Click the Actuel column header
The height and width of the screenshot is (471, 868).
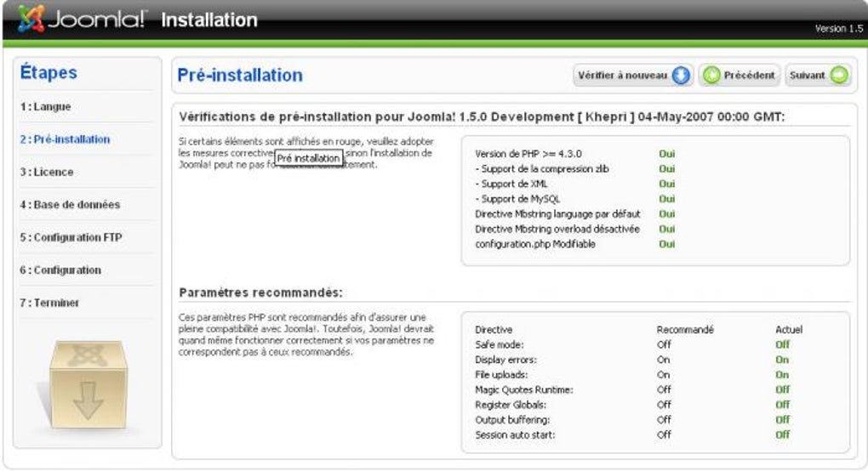(789, 330)
